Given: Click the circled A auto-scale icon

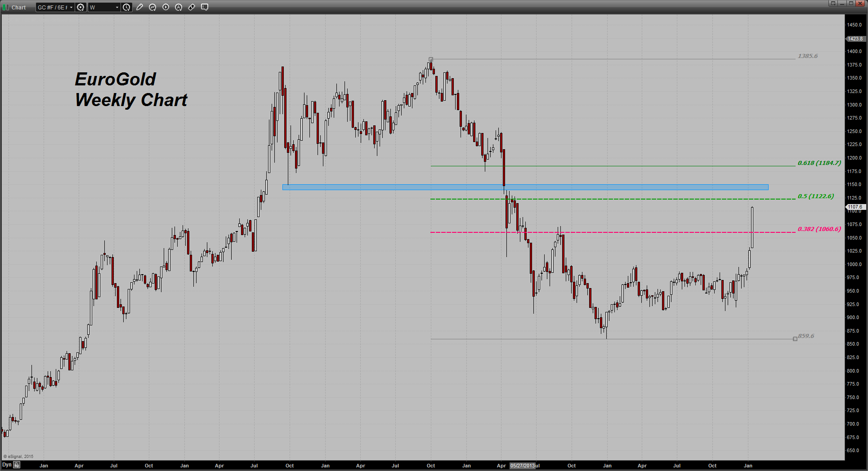Looking at the screenshot, I should click(x=179, y=7).
